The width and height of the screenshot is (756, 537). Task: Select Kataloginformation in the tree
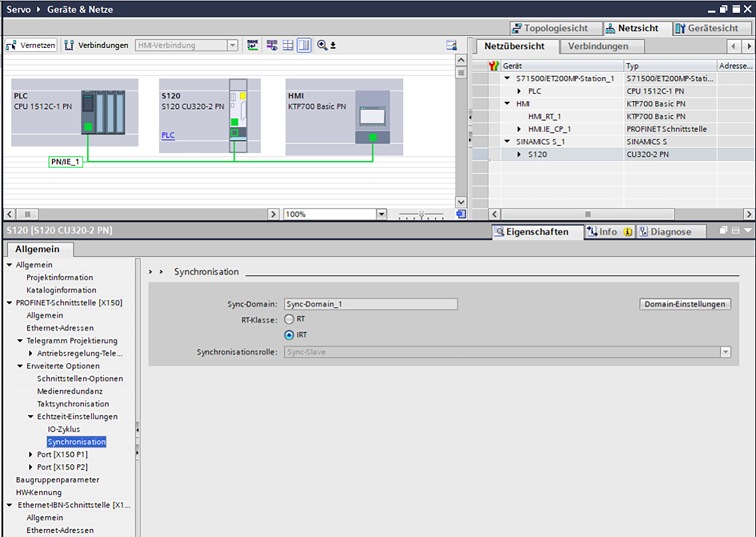(x=61, y=290)
